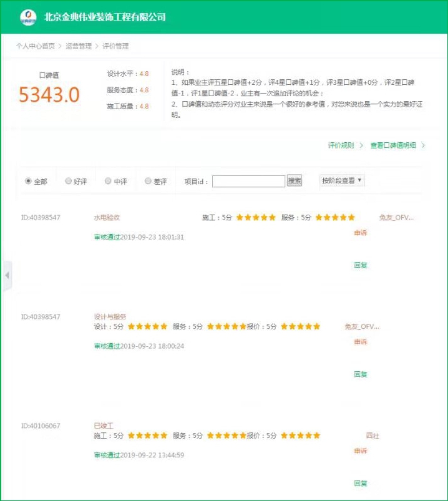Click 服务 star rating in 水电验收 review
448x501 pixels.
335,218
